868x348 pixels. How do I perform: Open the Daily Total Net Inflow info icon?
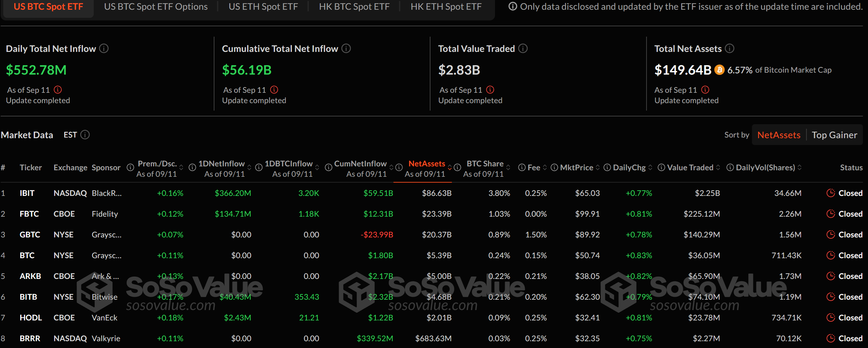(x=104, y=49)
